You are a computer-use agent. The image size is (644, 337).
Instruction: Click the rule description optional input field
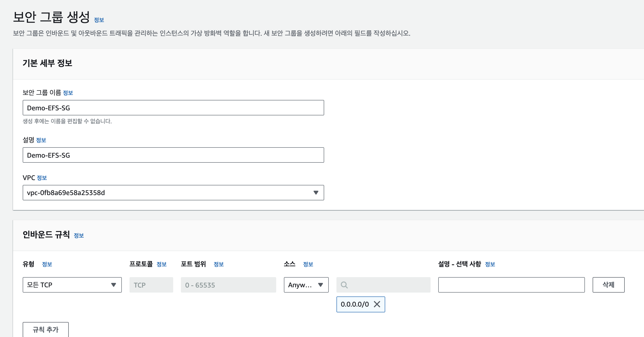(511, 285)
